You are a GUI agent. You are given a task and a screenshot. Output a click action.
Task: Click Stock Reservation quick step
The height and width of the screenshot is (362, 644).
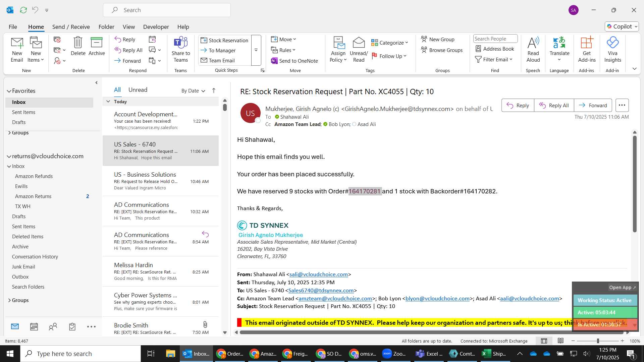[x=224, y=40]
